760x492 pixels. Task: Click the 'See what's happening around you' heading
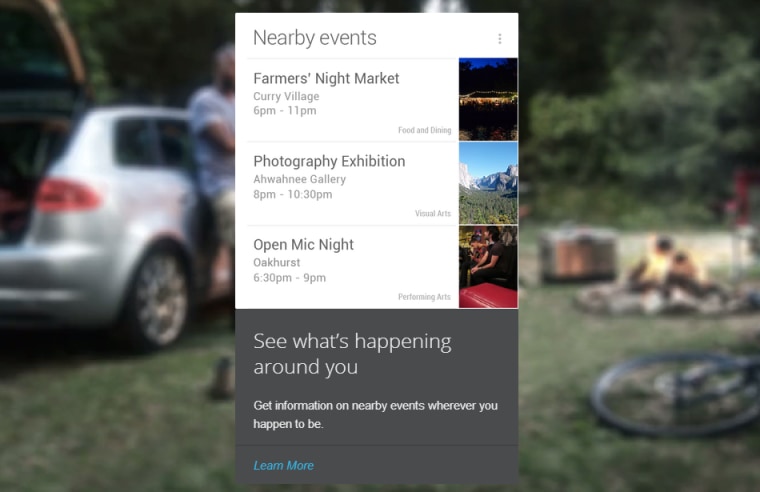352,354
